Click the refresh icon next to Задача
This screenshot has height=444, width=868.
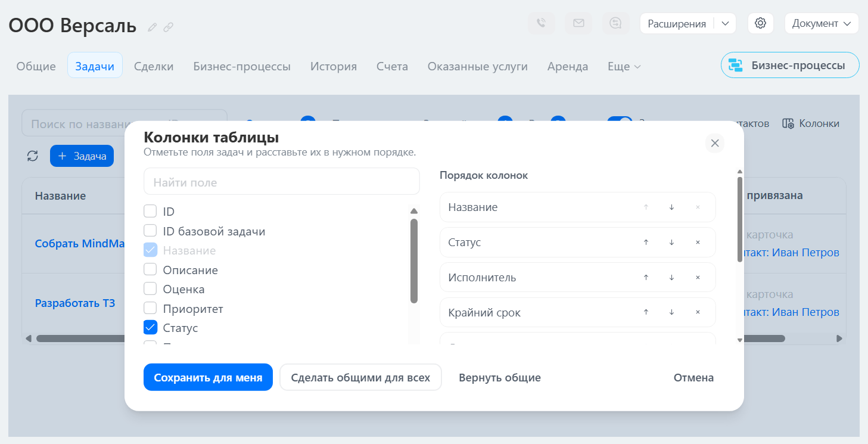[x=33, y=156]
